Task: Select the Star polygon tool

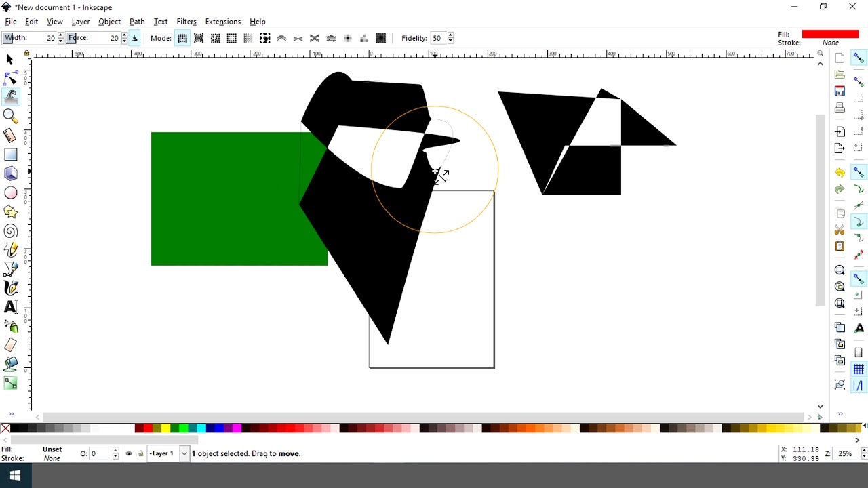Action: 10,212
